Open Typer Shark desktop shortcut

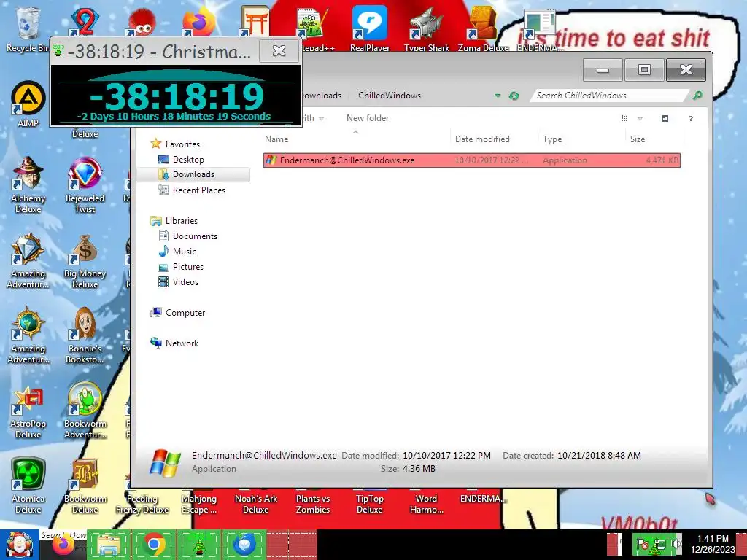click(426, 28)
